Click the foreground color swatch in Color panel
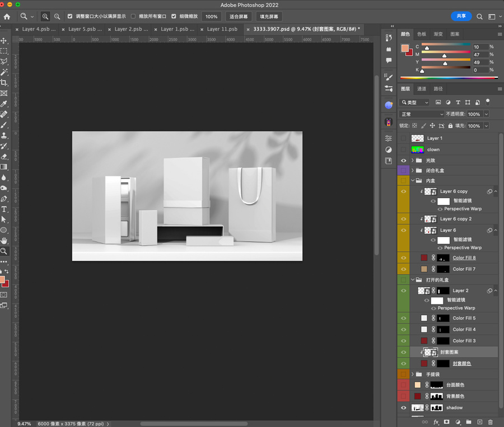 (405, 49)
